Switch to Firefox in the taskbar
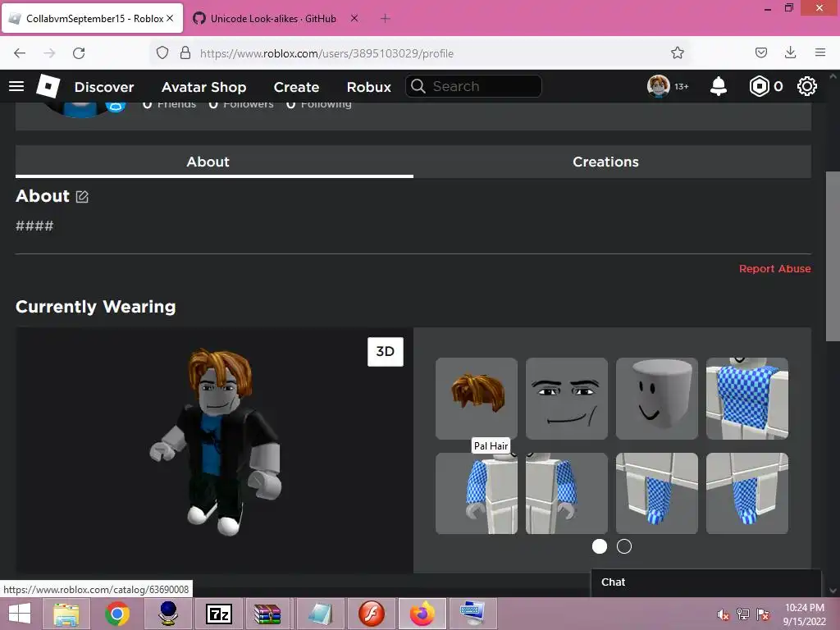This screenshot has height=630, width=840. tap(422, 614)
